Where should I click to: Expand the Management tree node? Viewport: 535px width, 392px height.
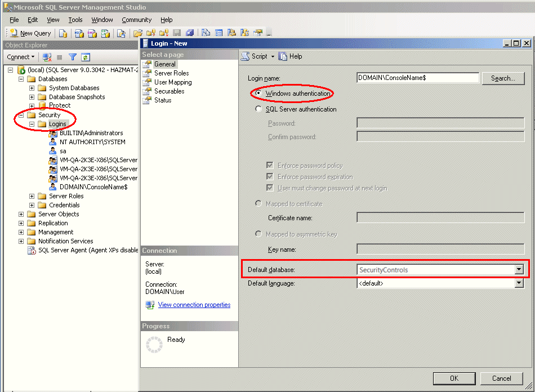(x=21, y=233)
